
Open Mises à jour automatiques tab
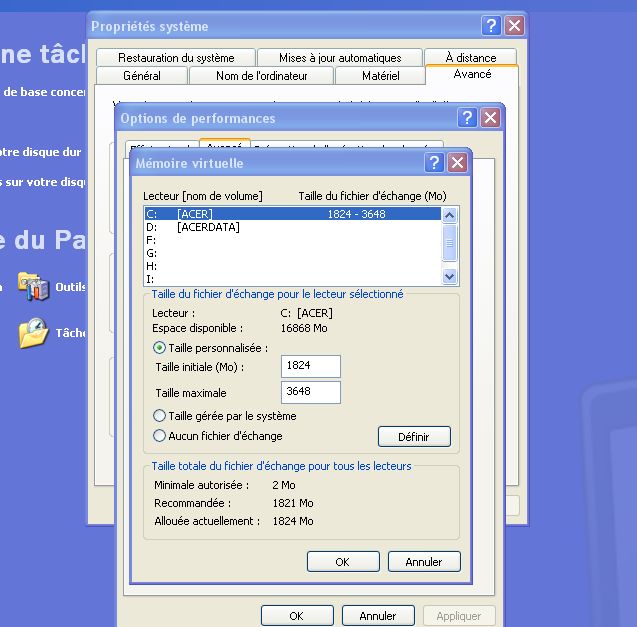coord(340,58)
